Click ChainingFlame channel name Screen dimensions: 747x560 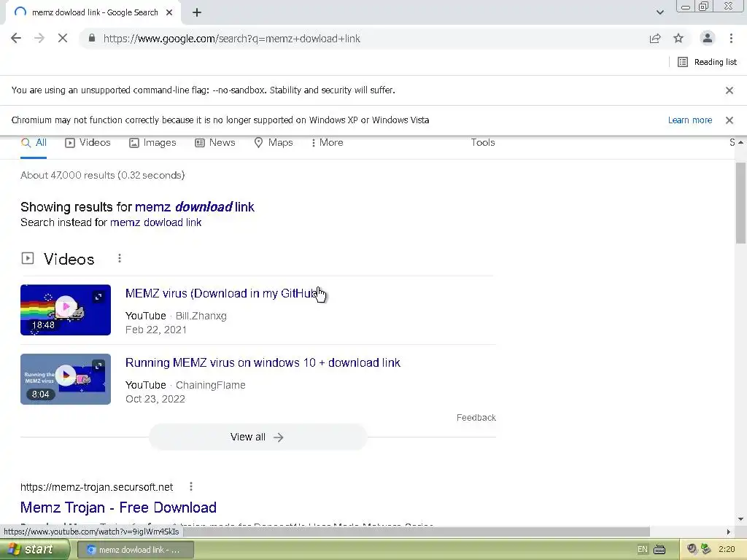(211, 385)
